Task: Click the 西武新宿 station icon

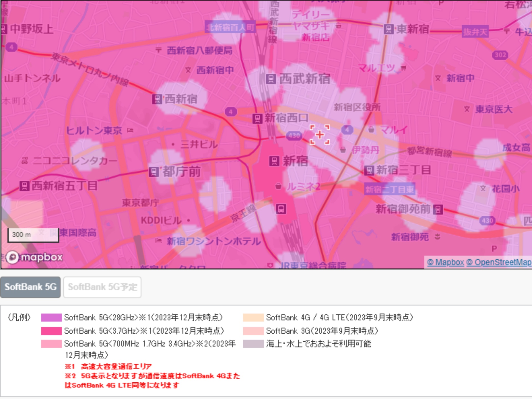Action: click(x=271, y=79)
